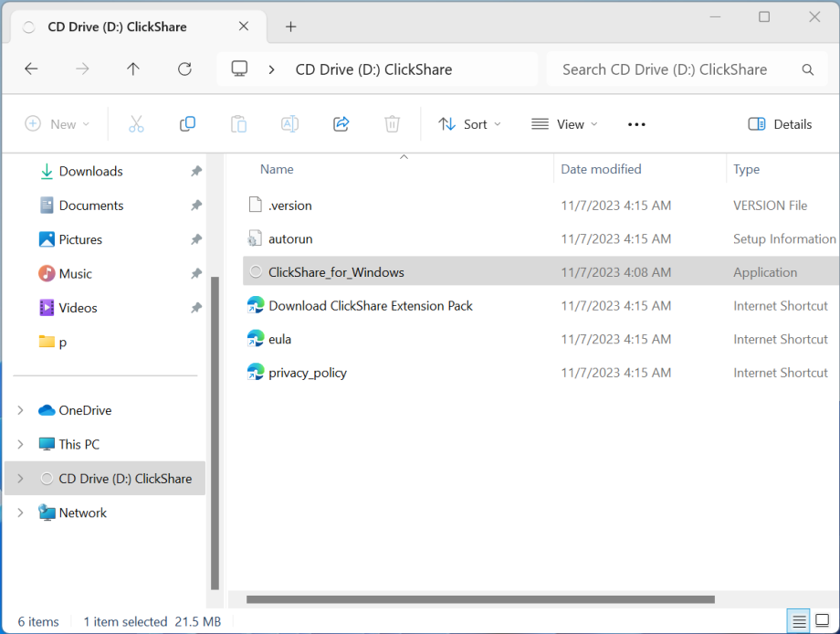Click the PC monitor icon in address bar

[x=239, y=69]
